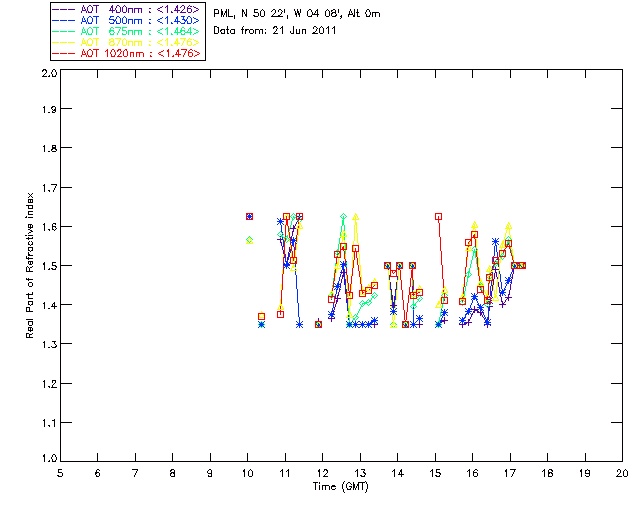Click the y-axis tick label 1.6
Viewport: 640px width, 512px height.
[49, 227]
